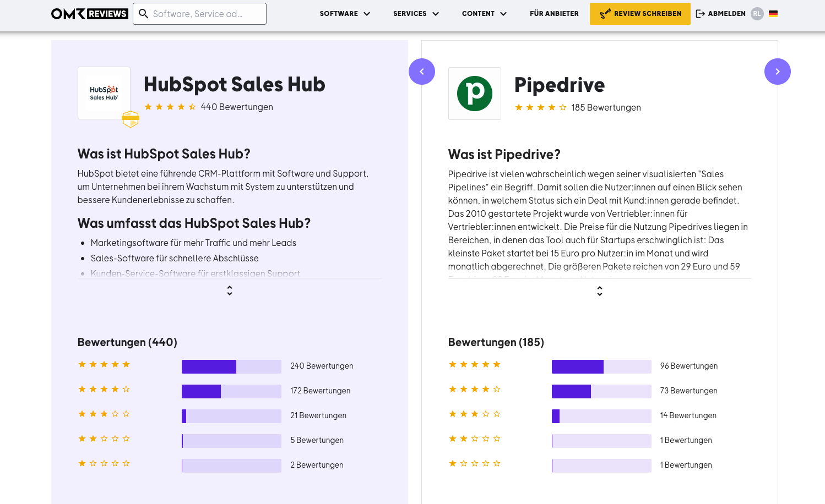This screenshot has width=825, height=504.
Task: Open the RL user avatar
Action: pos(757,14)
